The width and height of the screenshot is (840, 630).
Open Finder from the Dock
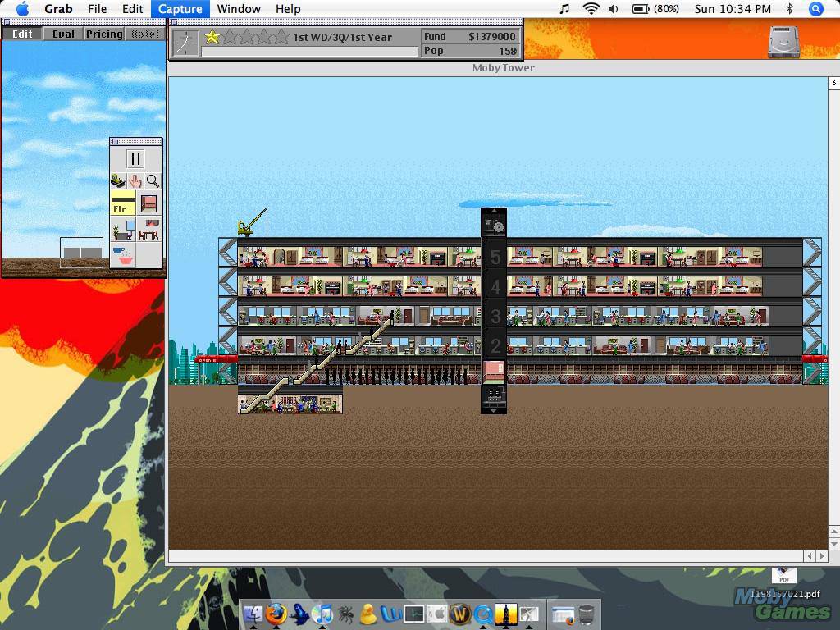(253, 614)
